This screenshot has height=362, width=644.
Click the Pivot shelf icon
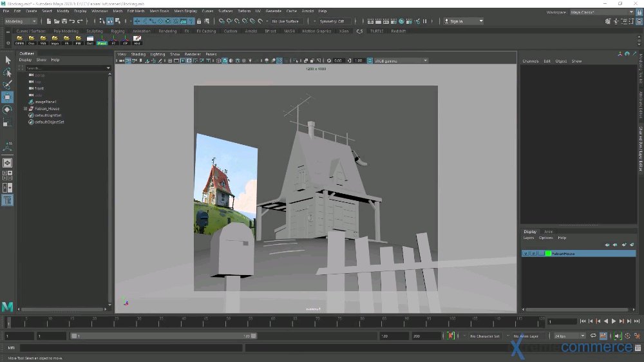[x=102, y=39]
